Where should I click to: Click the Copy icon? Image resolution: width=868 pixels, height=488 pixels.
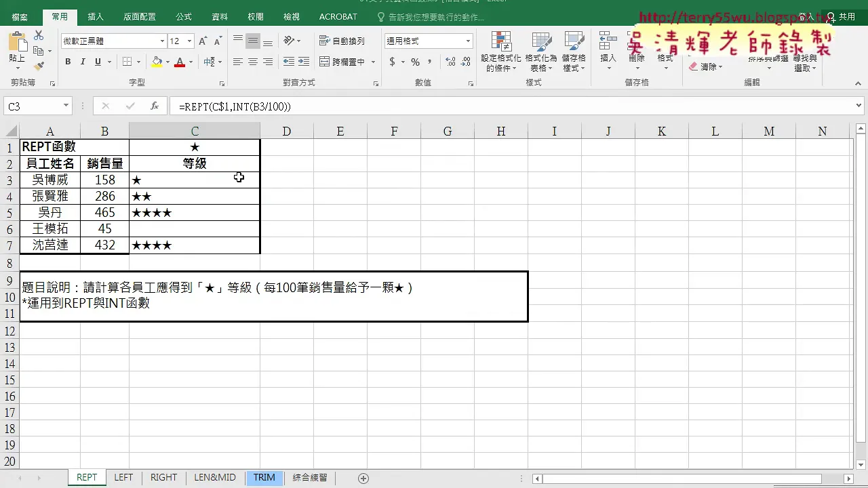click(x=39, y=51)
